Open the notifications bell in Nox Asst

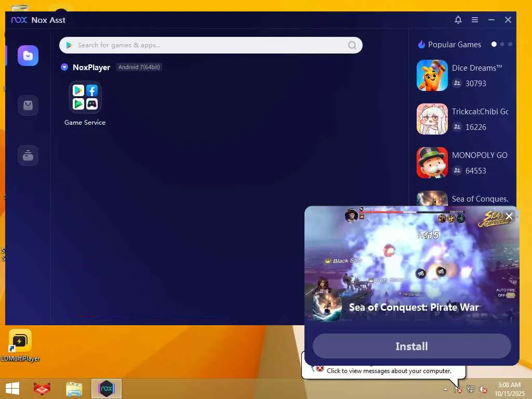click(x=458, y=20)
